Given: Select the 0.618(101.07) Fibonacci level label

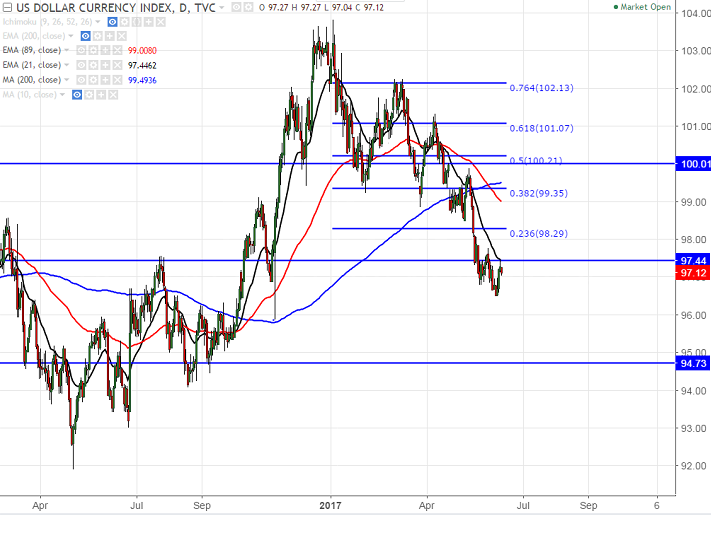Looking at the screenshot, I should [x=541, y=128].
